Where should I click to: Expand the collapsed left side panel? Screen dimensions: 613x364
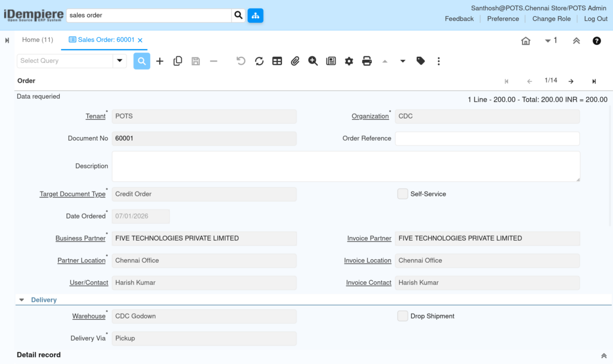pos(7,40)
